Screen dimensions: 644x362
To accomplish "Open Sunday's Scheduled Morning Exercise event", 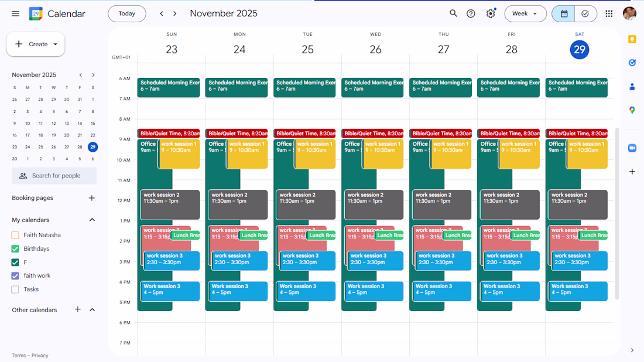I will coord(169,87).
